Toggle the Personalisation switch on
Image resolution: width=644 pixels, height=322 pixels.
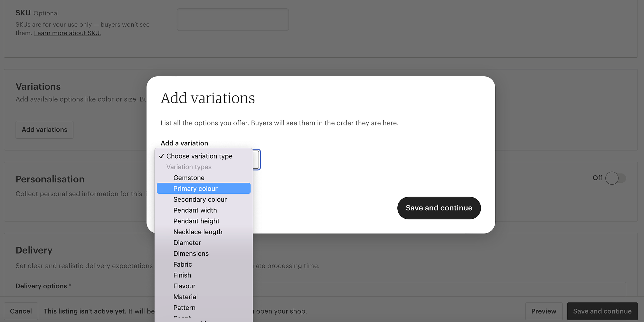click(x=615, y=178)
